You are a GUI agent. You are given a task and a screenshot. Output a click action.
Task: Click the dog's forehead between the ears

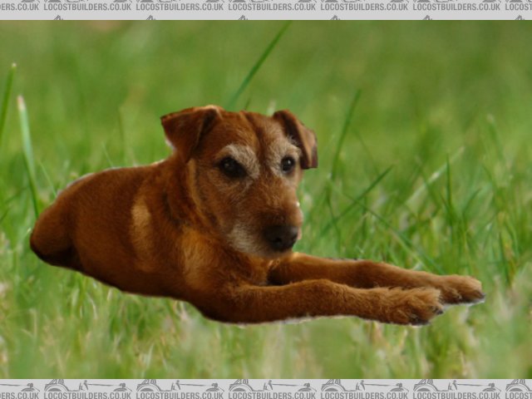point(252,133)
